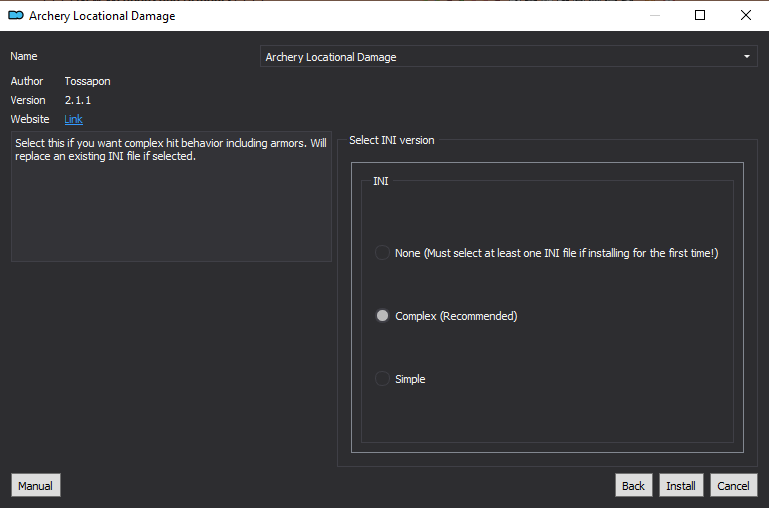Screen dimensions: 769x508
Task: Click the author name Tossapon
Action: coord(87,81)
